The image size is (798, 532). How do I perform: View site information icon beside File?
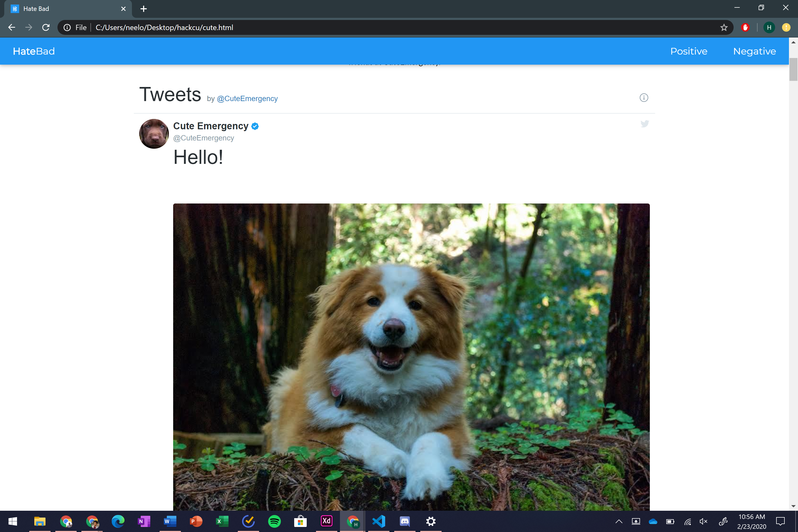tap(67, 27)
